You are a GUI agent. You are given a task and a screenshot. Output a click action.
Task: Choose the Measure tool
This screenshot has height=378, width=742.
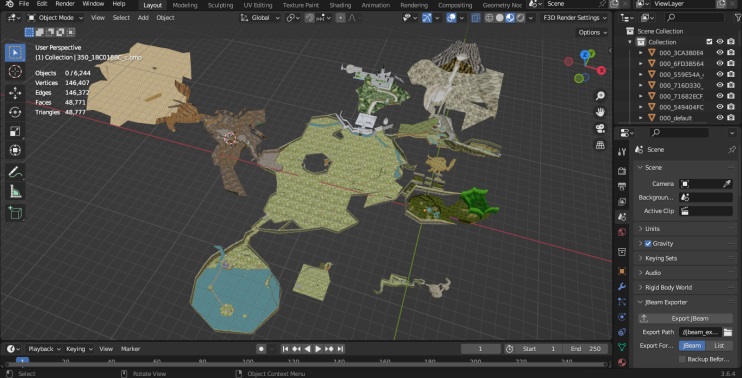point(15,192)
